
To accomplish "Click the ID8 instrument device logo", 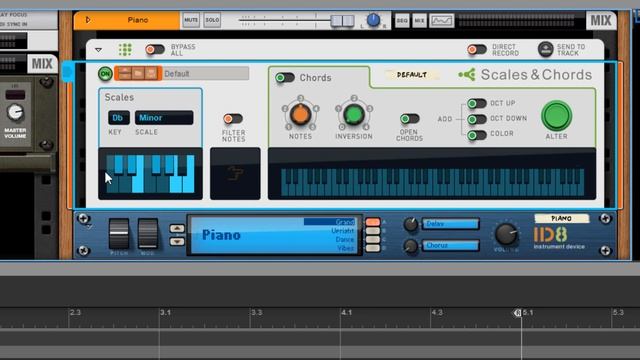I will point(559,238).
